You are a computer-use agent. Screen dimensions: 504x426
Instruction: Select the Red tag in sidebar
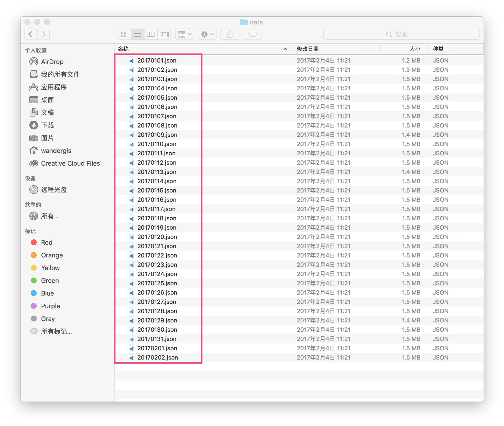[46, 243]
